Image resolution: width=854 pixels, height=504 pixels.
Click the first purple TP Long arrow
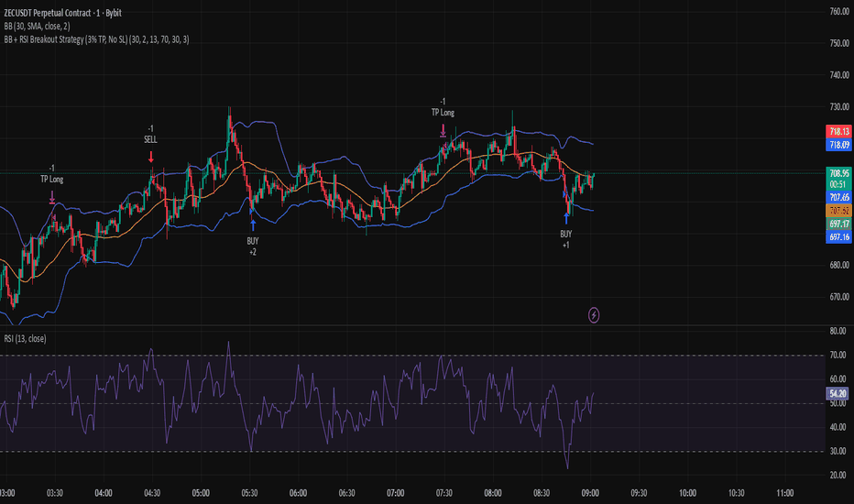coord(52,196)
